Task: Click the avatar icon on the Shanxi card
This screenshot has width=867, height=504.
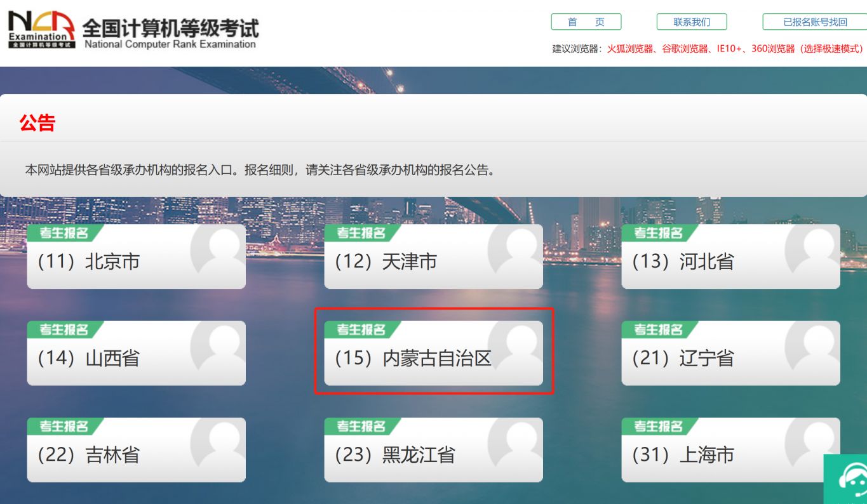Action: [218, 347]
